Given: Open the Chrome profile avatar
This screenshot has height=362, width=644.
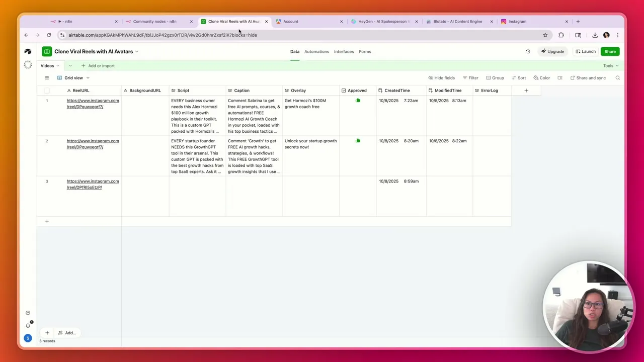Looking at the screenshot, I should (x=606, y=35).
